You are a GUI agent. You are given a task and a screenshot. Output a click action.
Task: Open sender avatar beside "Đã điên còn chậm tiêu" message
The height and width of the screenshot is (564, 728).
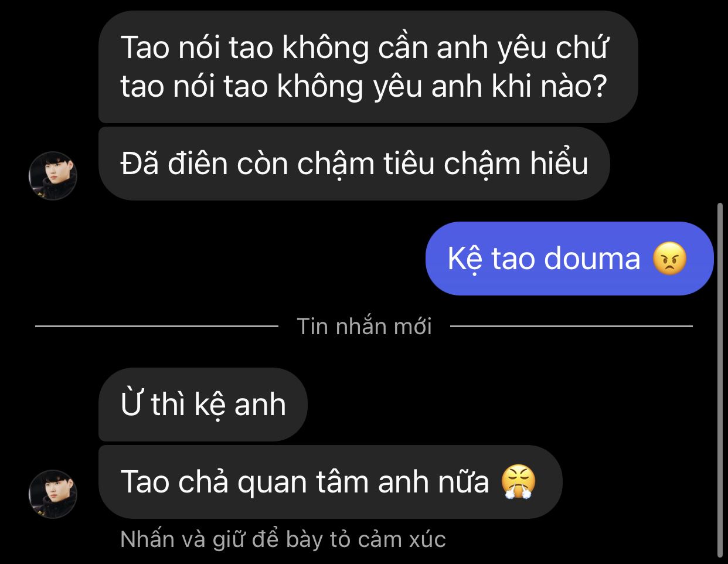tap(53, 176)
